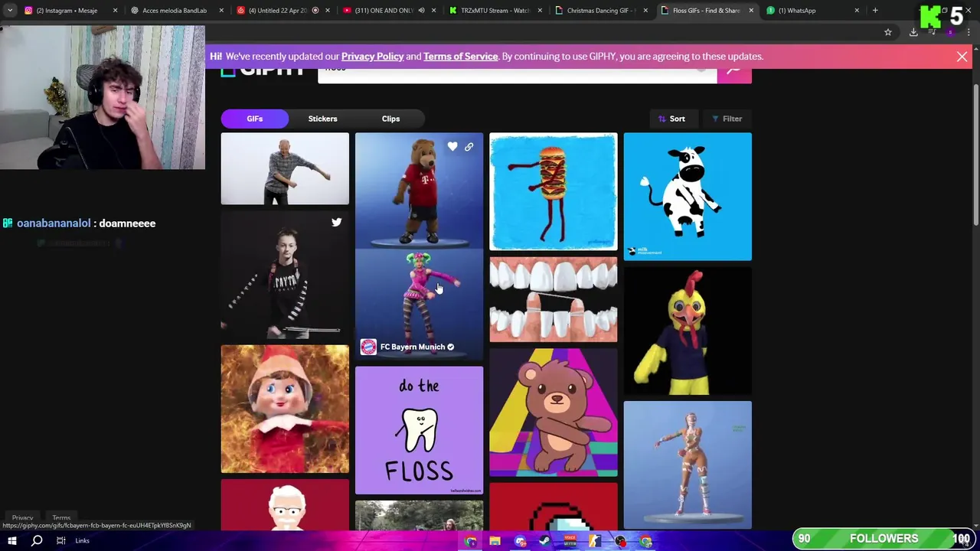Select the GIFs filter tab
980x551 pixels.
point(254,119)
